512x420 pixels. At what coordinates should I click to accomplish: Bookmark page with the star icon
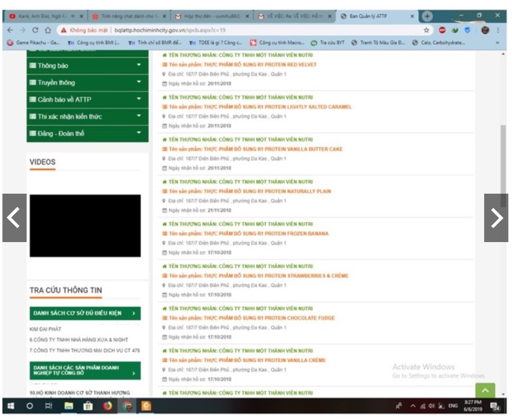427,30
